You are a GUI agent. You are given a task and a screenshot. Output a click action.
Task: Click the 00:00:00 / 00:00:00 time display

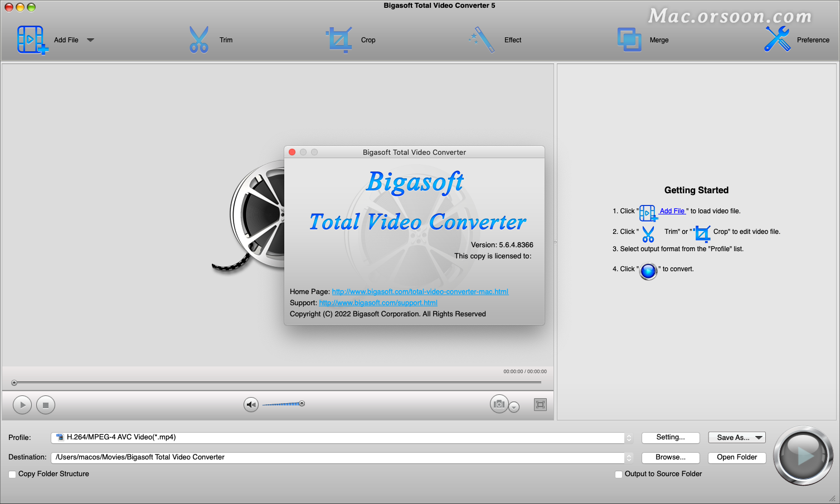click(x=525, y=371)
